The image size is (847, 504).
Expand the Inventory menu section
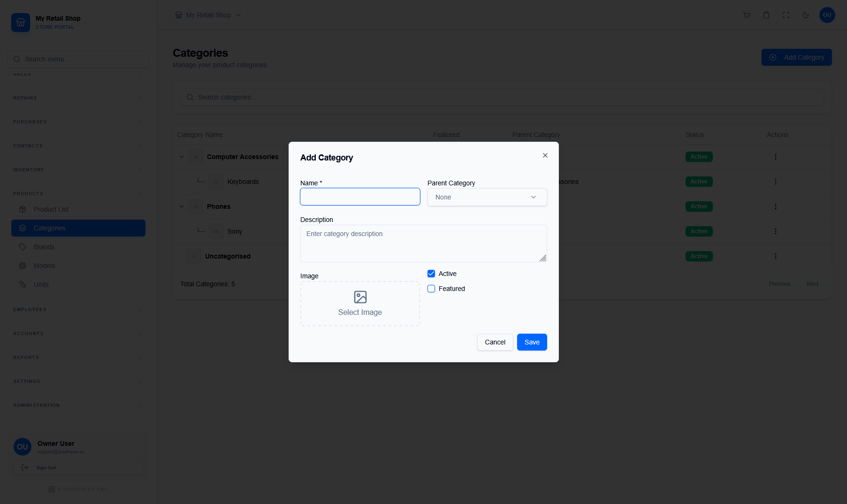click(x=78, y=170)
